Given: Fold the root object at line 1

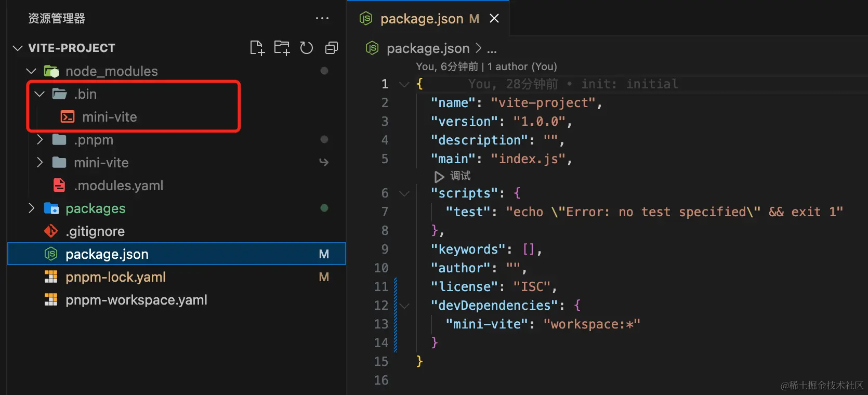Looking at the screenshot, I should click(x=404, y=84).
